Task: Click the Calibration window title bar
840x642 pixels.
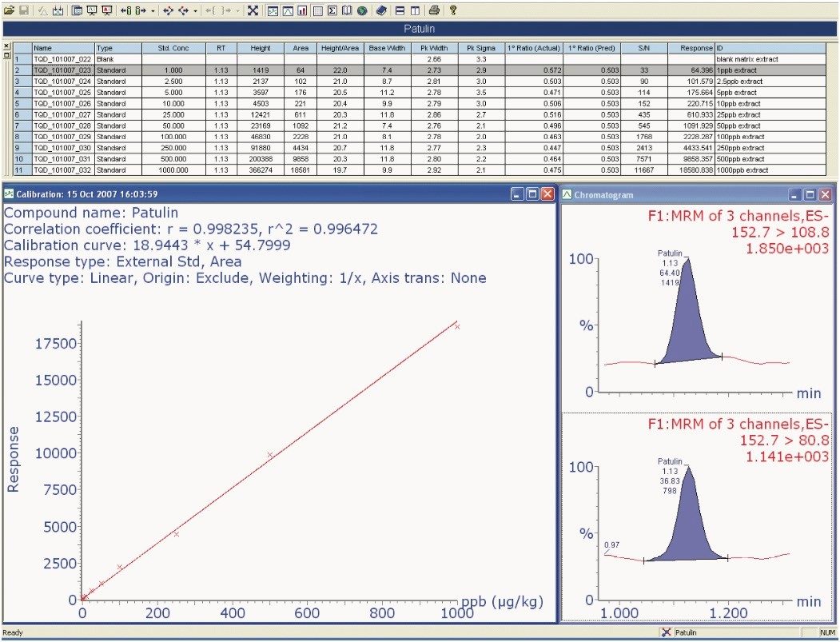Action: 240,194
